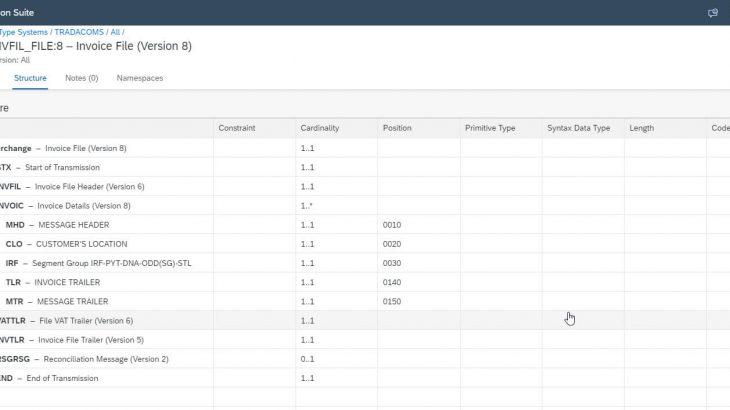Select the Reconciliation Message (Version 2) row
730x410 pixels.
click(x=365, y=359)
